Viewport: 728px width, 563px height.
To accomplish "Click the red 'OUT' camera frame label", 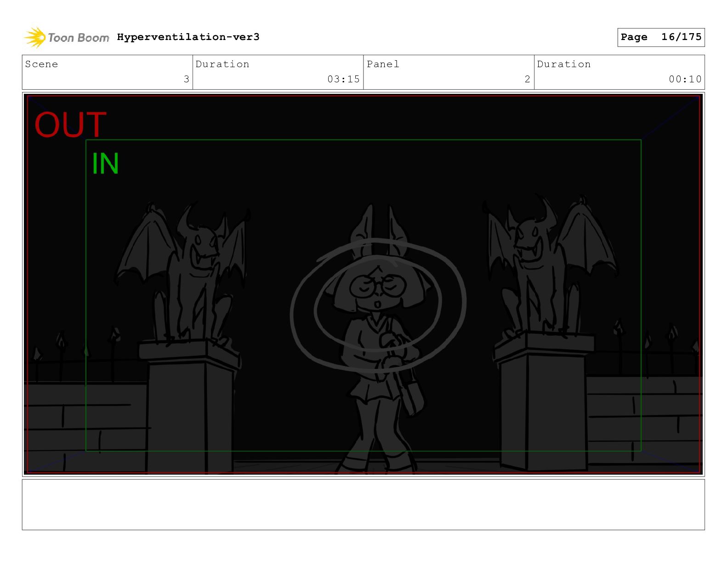I will 70,125.
